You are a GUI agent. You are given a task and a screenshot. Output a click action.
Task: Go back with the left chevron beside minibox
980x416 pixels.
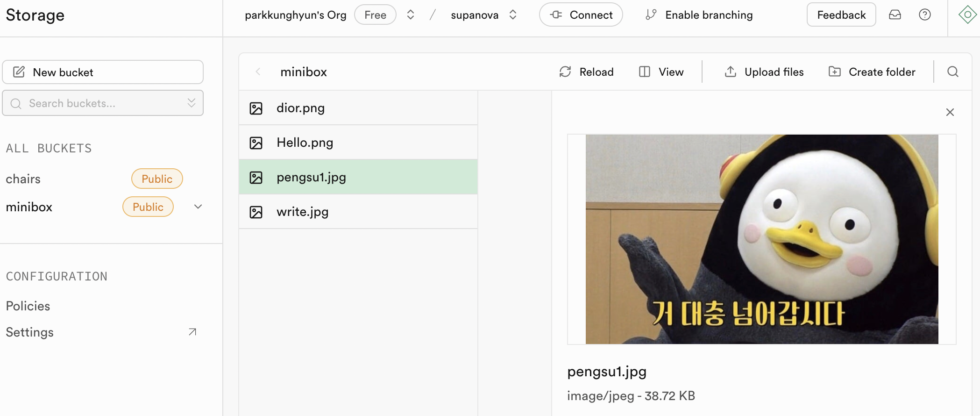258,72
